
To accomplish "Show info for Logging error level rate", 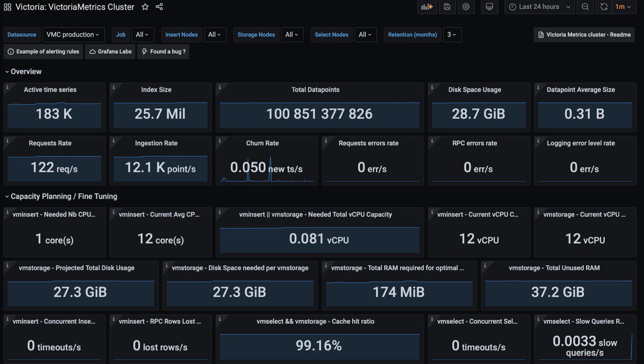I will (x=538, y=140).
